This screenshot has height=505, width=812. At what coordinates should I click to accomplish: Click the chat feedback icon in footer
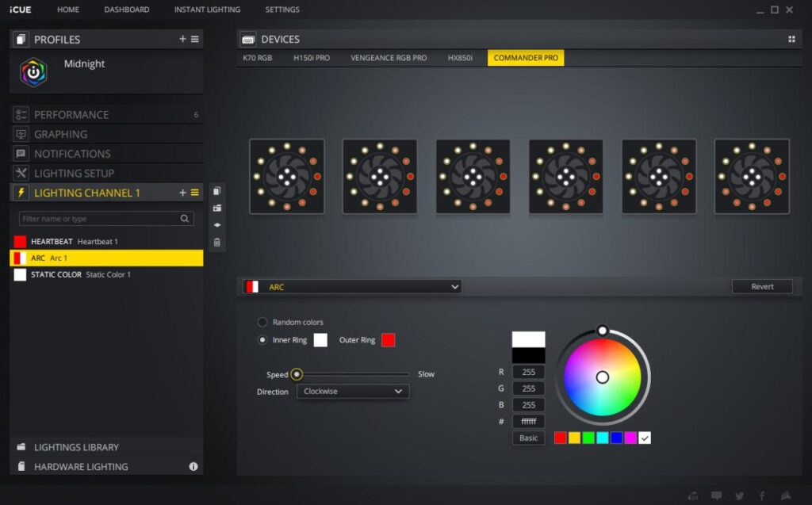pyautogui.click(x=717, y=495)
